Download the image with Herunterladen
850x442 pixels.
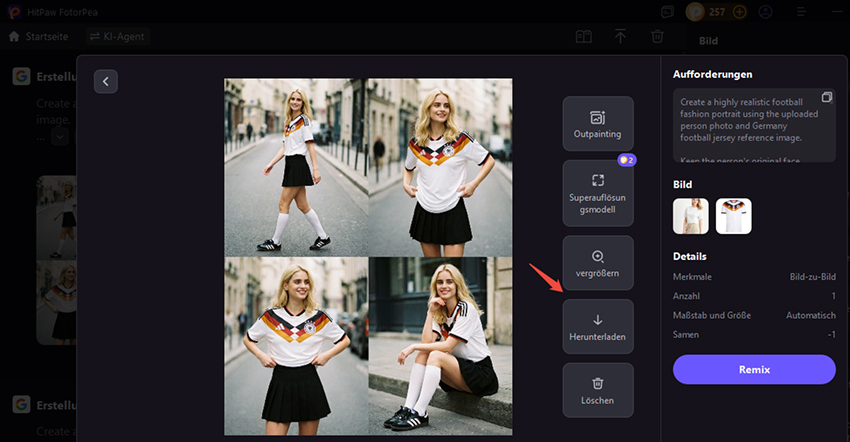coord(598,326)
